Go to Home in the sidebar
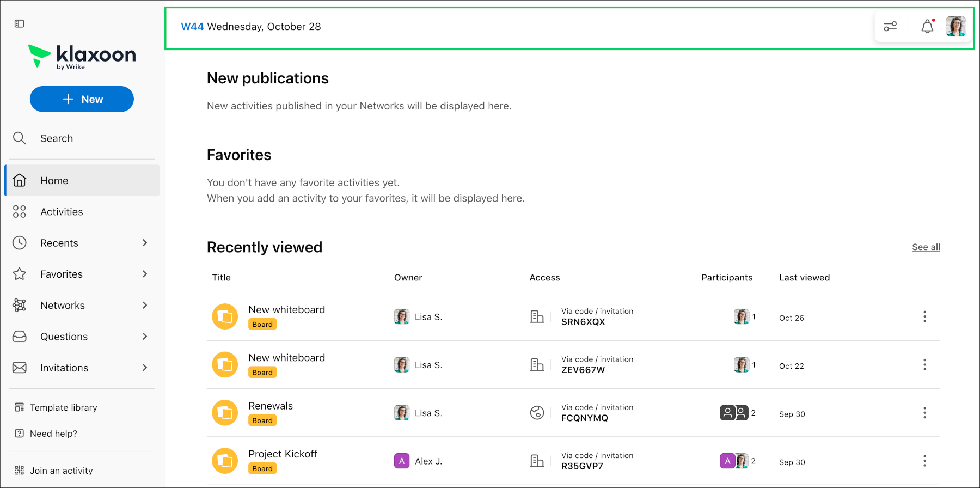This screenshot has height=488, width=980. click(x=82, y=180)
